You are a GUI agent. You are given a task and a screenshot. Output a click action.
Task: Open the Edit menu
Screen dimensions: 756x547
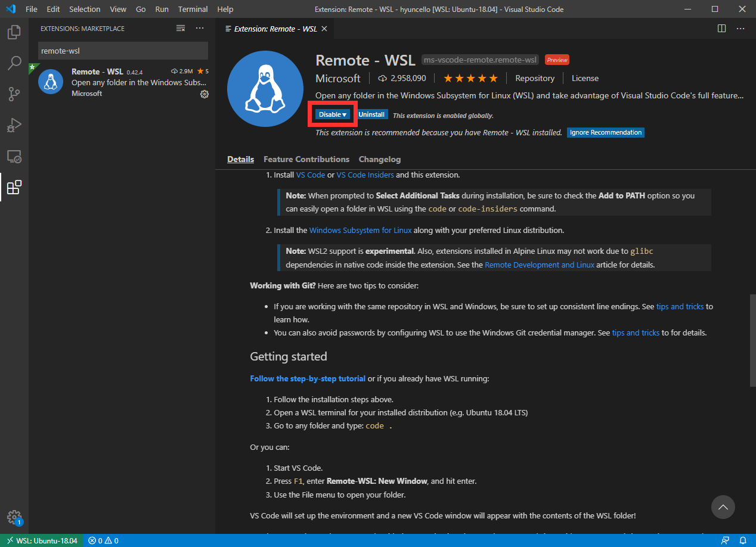53,10
